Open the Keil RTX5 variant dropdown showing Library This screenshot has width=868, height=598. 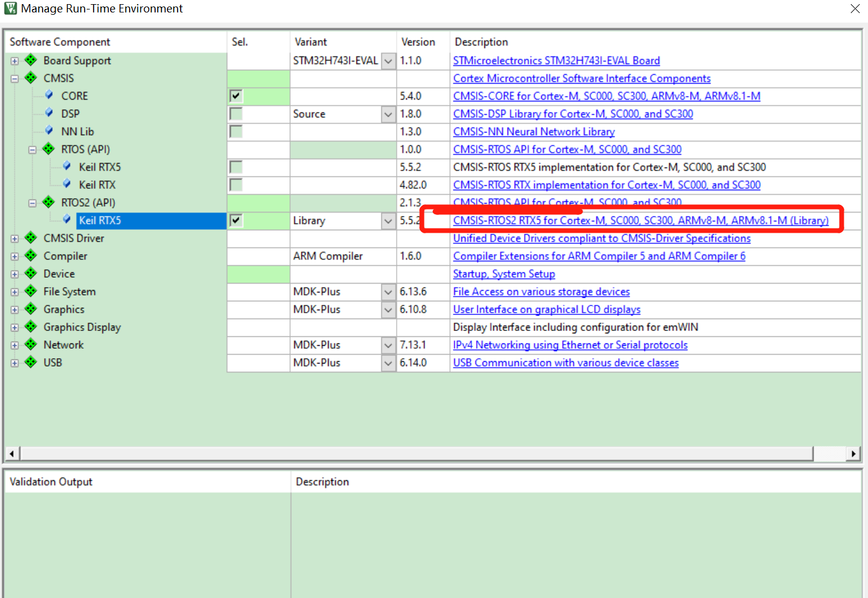[x=388, y=220]
